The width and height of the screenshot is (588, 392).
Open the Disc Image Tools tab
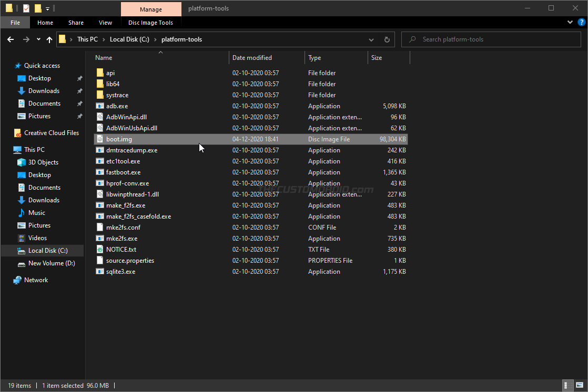150,23
